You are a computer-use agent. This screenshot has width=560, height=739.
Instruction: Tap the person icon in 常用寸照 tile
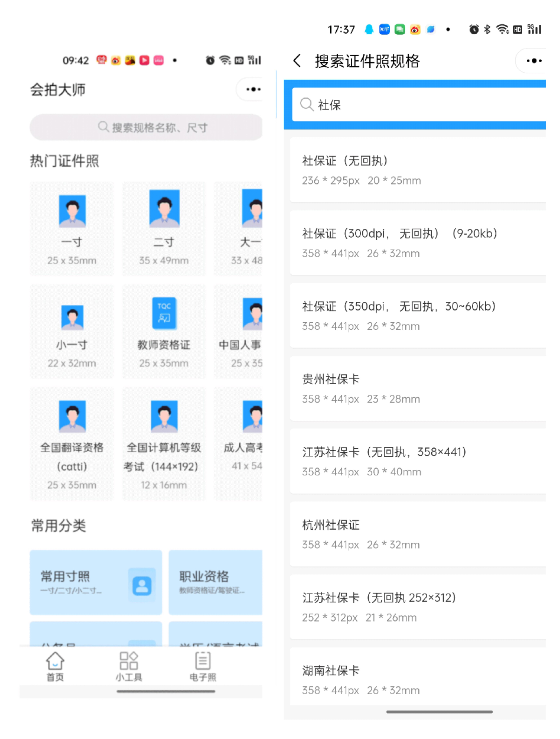coord(142,586)
